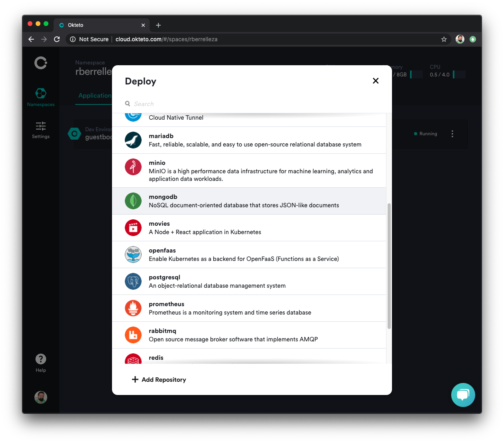Click the user avatar in sidebar

coord(41,397)
